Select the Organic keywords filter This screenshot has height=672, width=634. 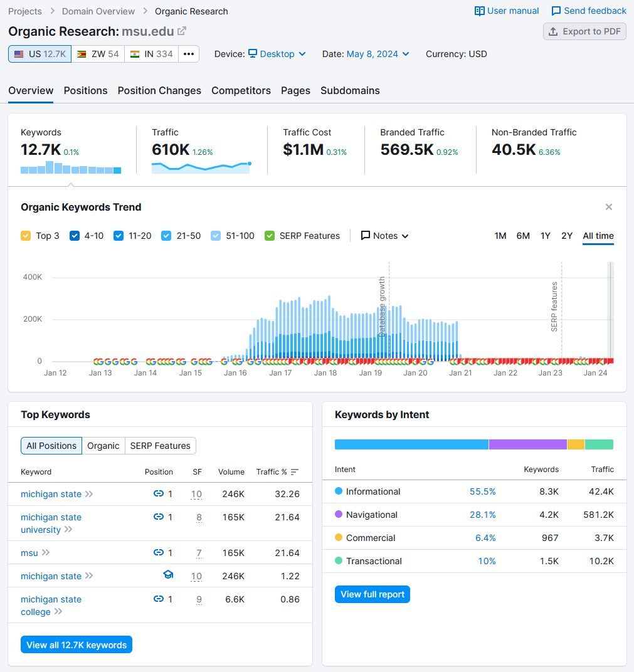(x=103, y=446)
